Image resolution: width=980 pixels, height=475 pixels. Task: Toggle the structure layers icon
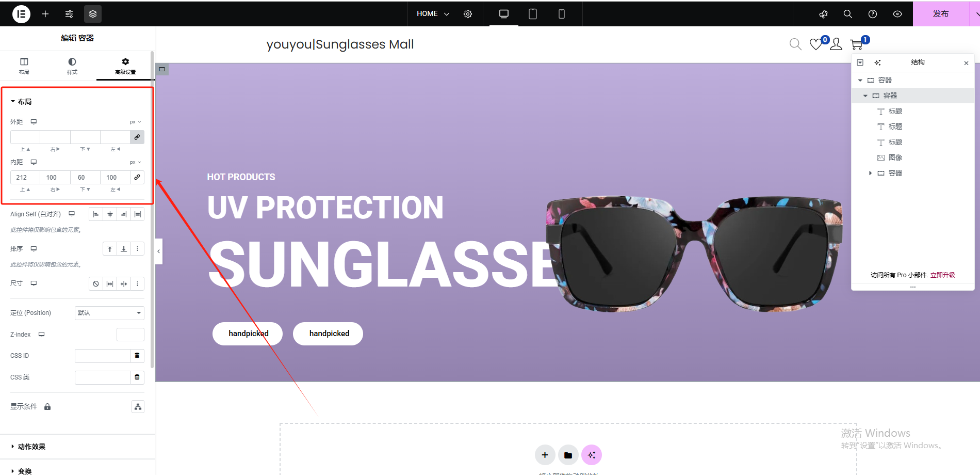point(93,14)
